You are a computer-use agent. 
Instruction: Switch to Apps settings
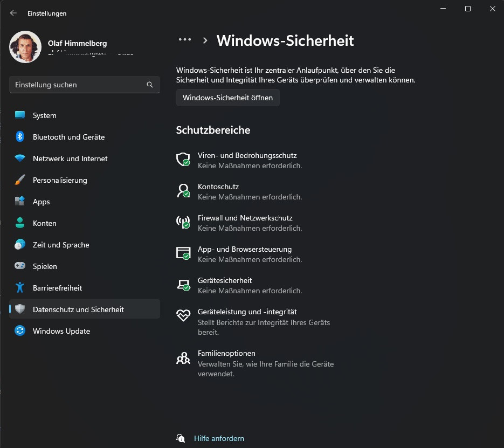[x=85, y=202]
